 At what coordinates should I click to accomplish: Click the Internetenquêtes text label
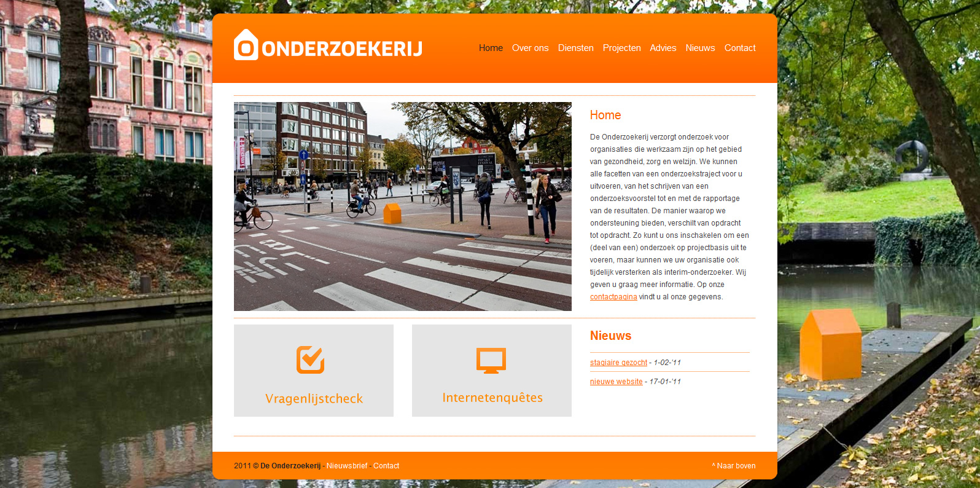click(492, 398)
